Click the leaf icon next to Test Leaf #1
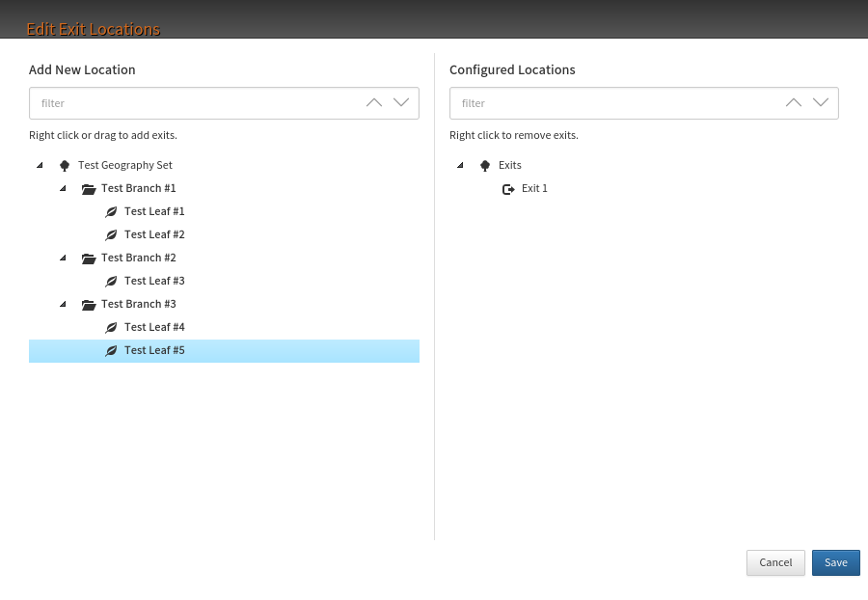The height and width of the screenshot is (600, 868). 111,211
